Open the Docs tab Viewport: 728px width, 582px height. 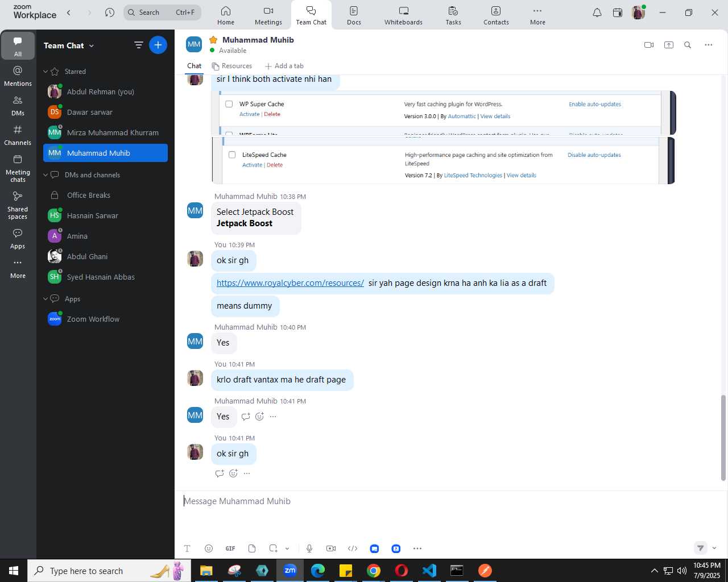pos(354,15)
